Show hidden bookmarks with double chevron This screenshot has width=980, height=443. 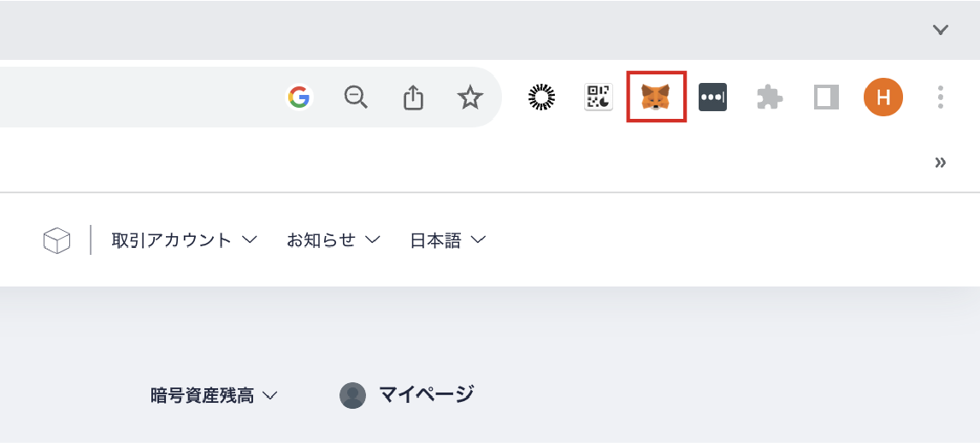(941, 162)
